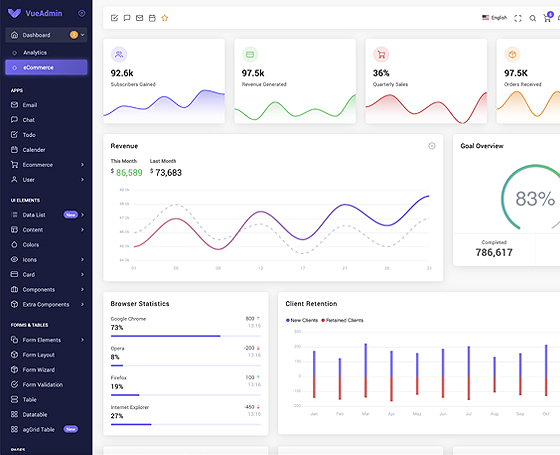
Task: Click the cart icon on Quarterly Sales card
Action: (381, 54)
